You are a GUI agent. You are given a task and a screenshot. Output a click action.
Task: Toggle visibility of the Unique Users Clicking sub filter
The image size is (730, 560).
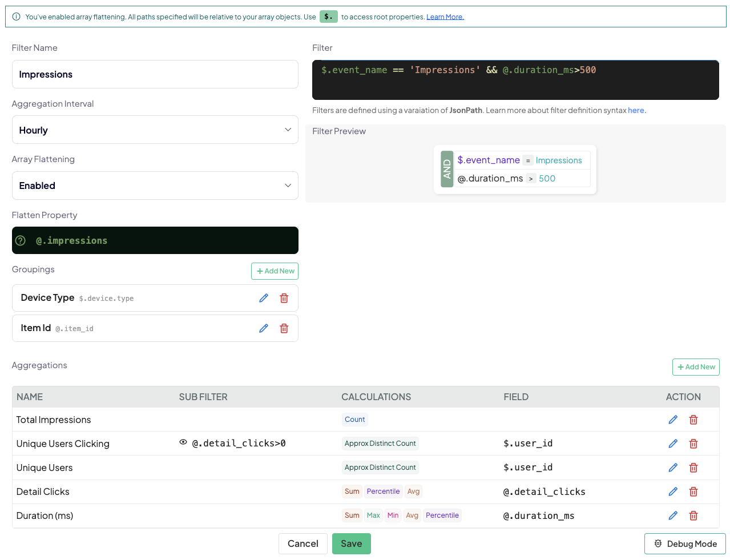click(x=183, y=443)
